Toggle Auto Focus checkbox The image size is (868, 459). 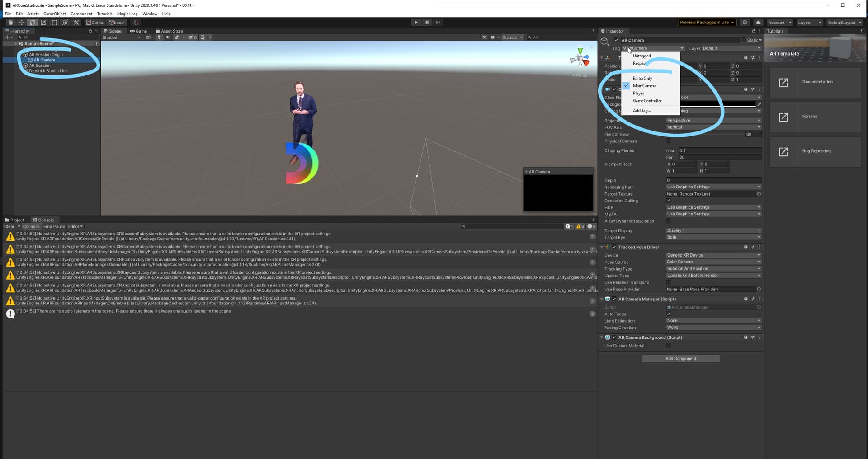pyautogui.click(x=668, y=314)
